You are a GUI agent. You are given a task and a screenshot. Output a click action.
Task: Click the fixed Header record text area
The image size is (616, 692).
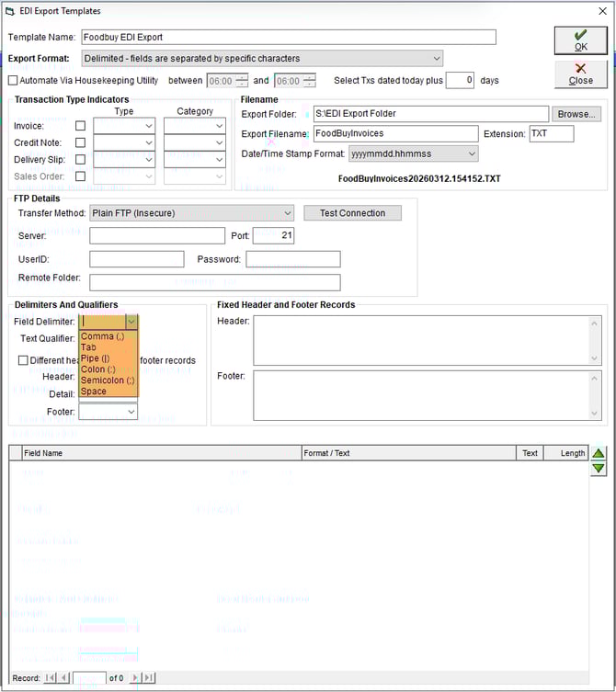427,340
